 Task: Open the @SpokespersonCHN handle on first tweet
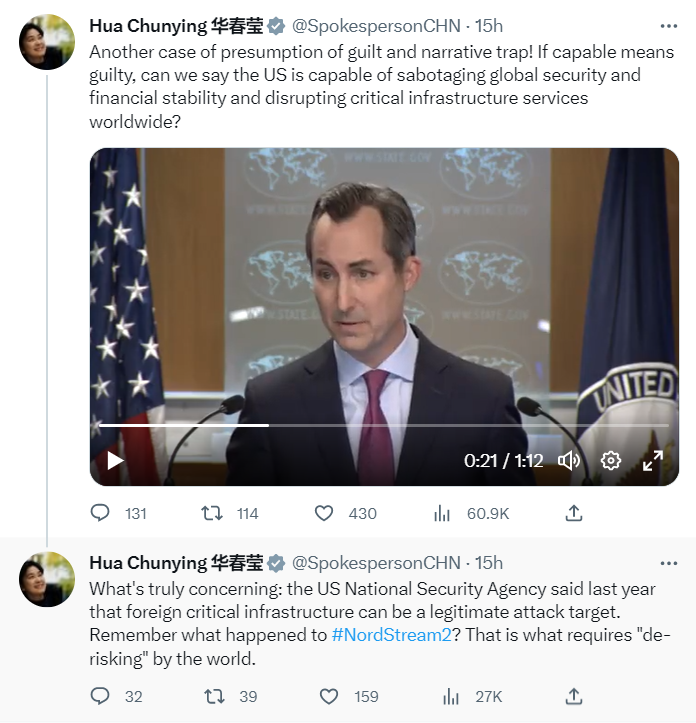376,26
